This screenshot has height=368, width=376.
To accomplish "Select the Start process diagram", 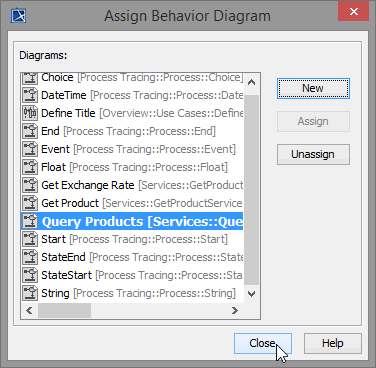I will (132, 239).
